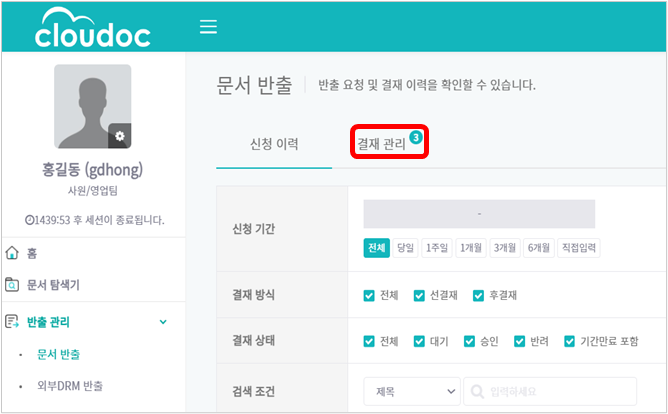Click the 직접입력 period button
The height and width of the screenshot is (414, 668).
(579, 248)
